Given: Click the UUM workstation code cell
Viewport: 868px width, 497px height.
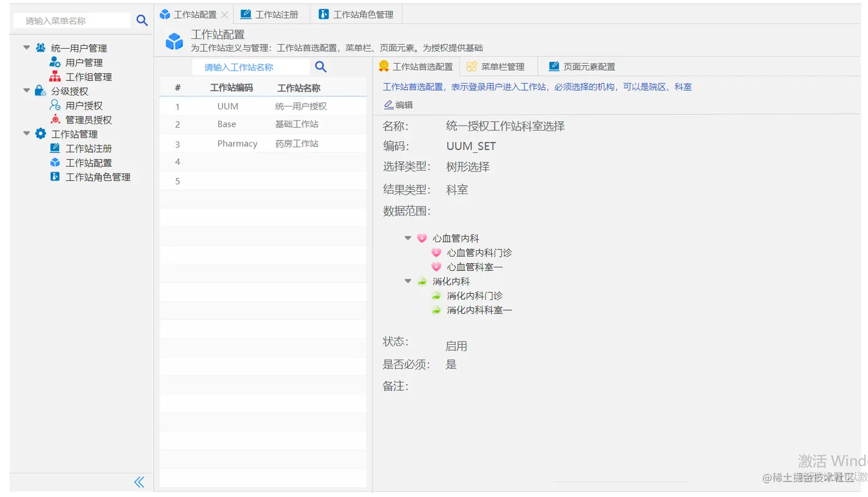Looking at the screenshot, I should pyautogui.click(x=228, y=106).
